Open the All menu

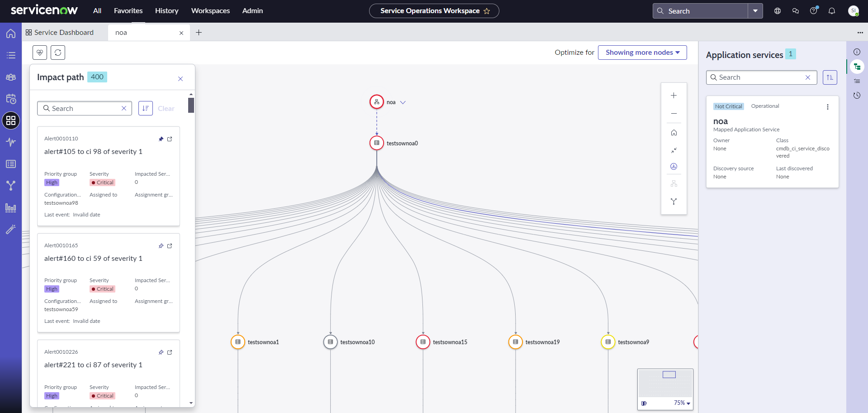tap(97, 11)
